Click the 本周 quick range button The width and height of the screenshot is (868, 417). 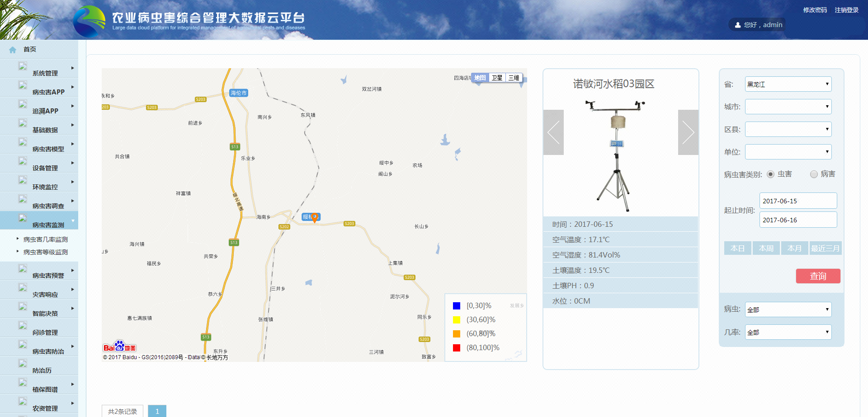pos(766,248)
